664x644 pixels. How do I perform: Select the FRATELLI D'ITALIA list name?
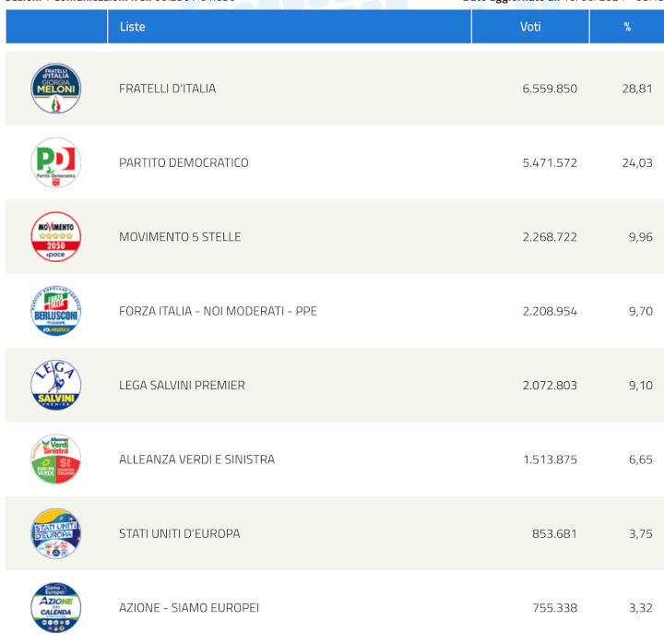point(167,89)
